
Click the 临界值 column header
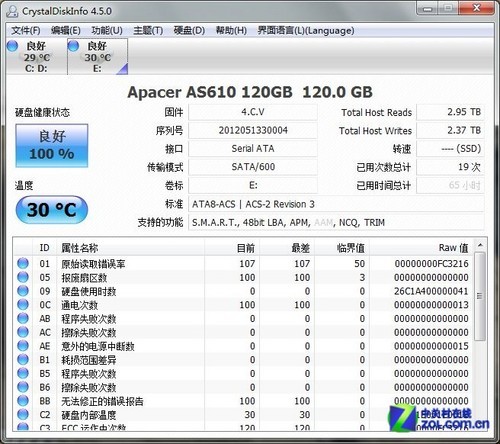click(342, 248)
